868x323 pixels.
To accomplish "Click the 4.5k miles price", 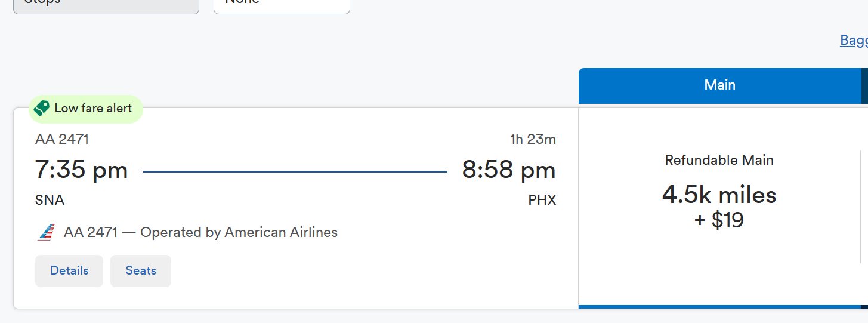I will coord(719,195).
